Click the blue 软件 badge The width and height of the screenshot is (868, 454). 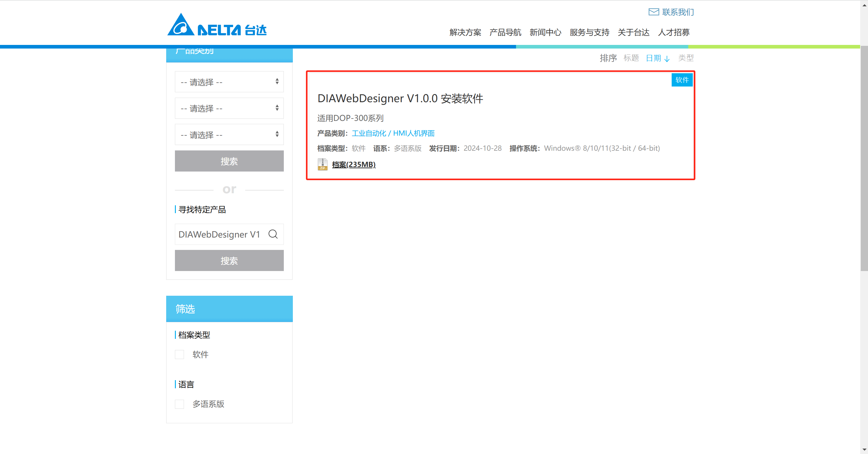tap(682, 80)
